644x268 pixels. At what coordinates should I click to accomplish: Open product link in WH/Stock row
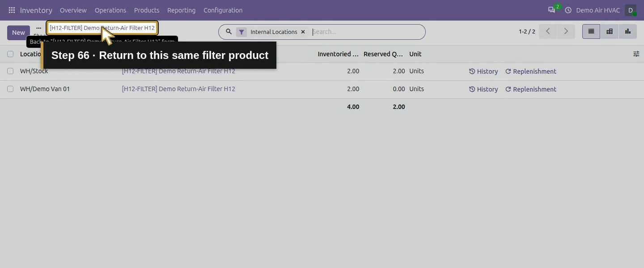(x=178, y=71)
